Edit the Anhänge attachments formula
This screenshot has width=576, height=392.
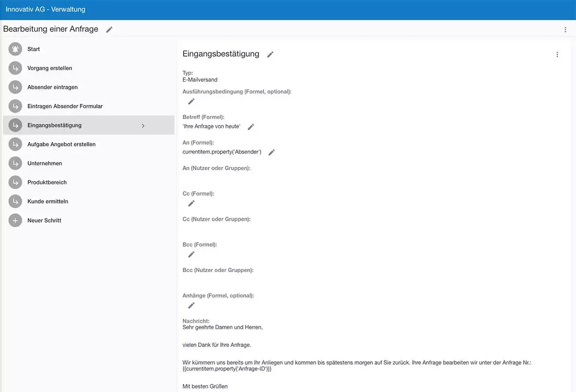(x=191, y=305)
